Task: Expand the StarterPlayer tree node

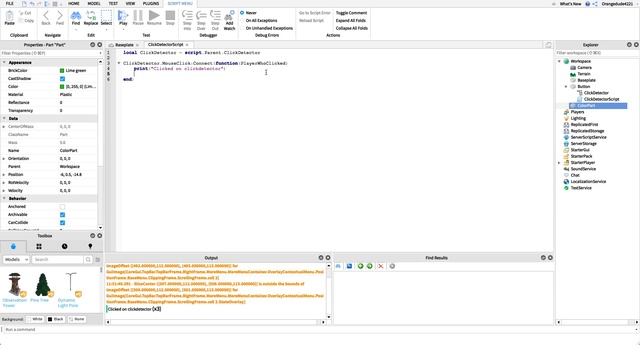Action: (x=559, y=162)
